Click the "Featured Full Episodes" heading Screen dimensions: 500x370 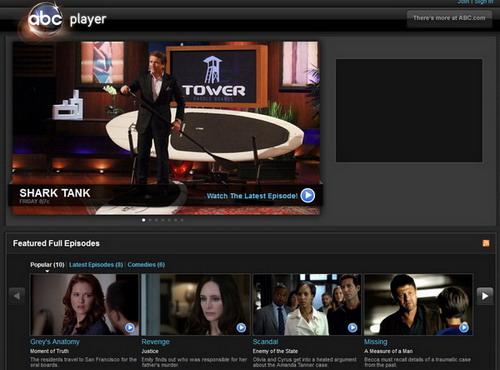click(56, 243)
